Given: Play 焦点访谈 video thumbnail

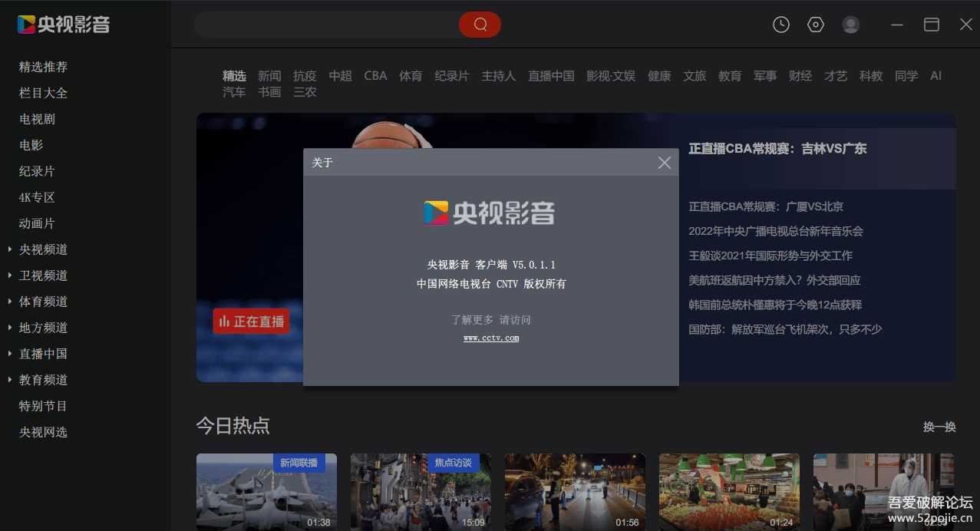Looking at the screenshot, I should tap(421, 492).
